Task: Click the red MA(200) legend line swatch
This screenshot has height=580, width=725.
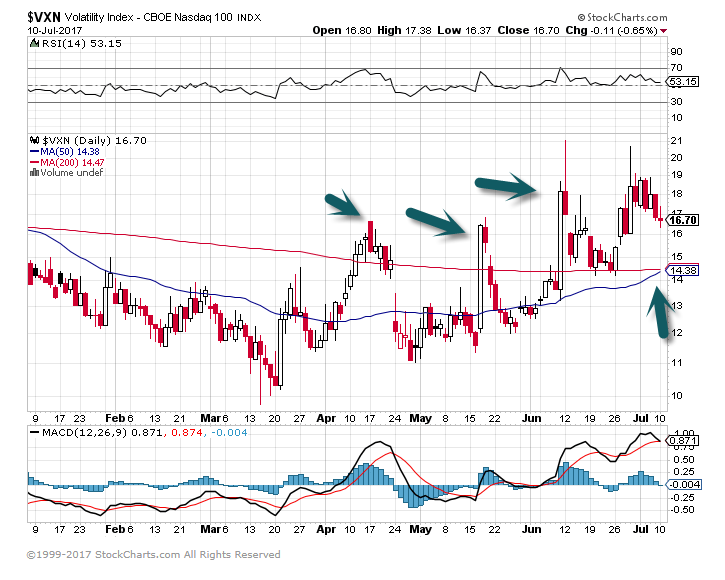Action: click(x=35, y=162)
